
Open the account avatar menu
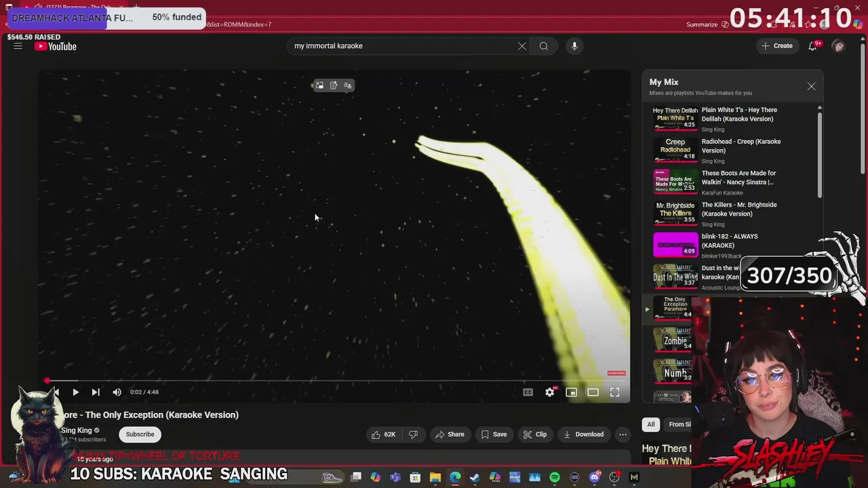839,46
